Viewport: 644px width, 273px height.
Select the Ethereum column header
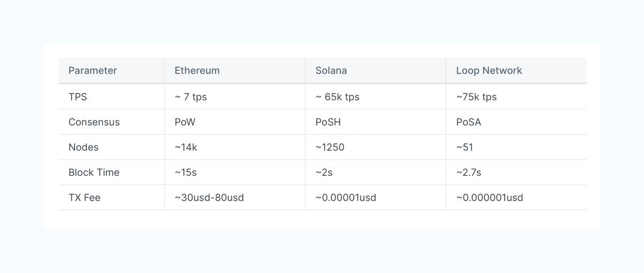(x=197, y=71)
